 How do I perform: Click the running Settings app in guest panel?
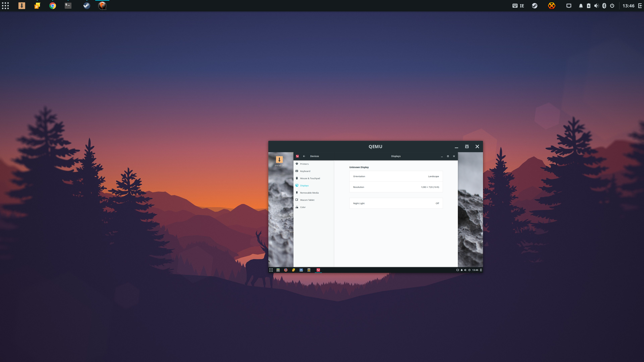pos(318,270)
